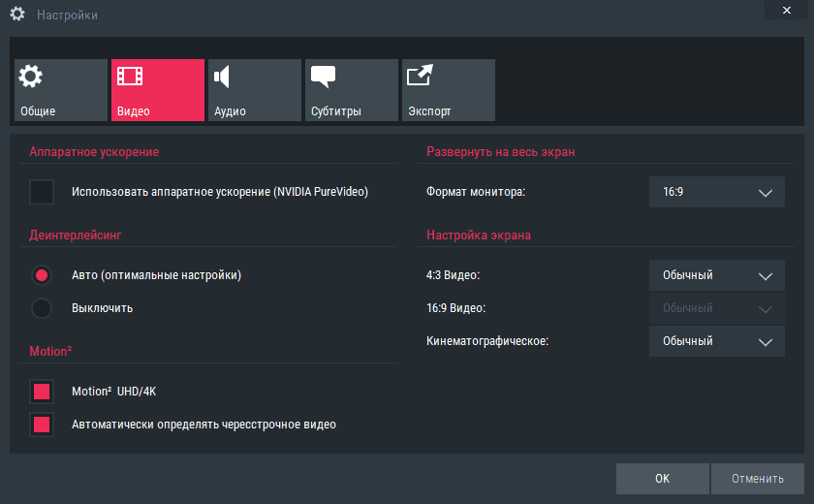The image size is (814, 504).
Task: Uncheck the Motion² UHD/4K checkbox
Action: point(42,392)
